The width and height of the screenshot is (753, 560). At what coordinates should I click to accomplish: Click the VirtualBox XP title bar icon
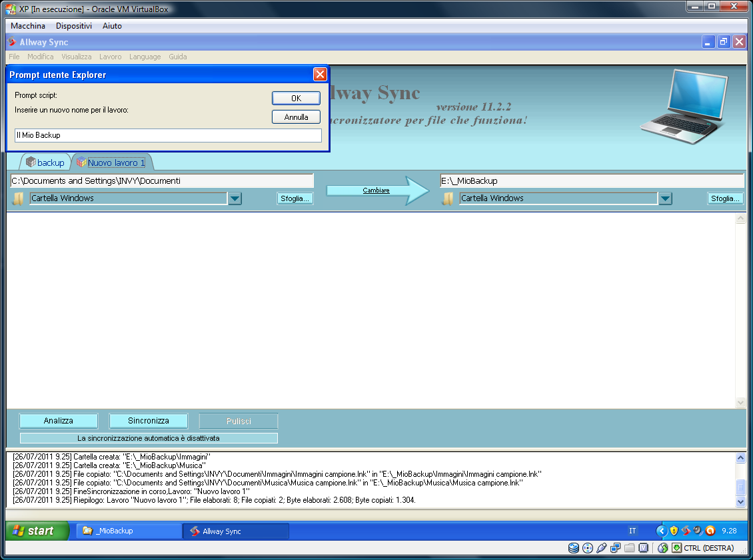tap(10, 9)
